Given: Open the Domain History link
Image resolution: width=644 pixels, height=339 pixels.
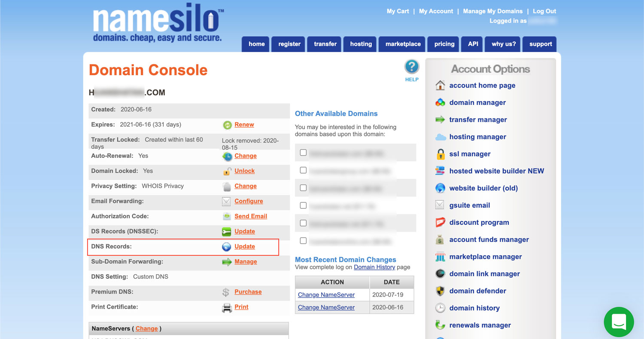Looking at the screenshot, I should [374, 267].
